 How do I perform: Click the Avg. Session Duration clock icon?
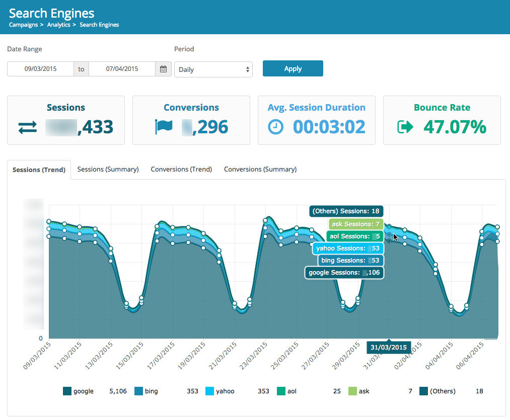pos(275,127)
